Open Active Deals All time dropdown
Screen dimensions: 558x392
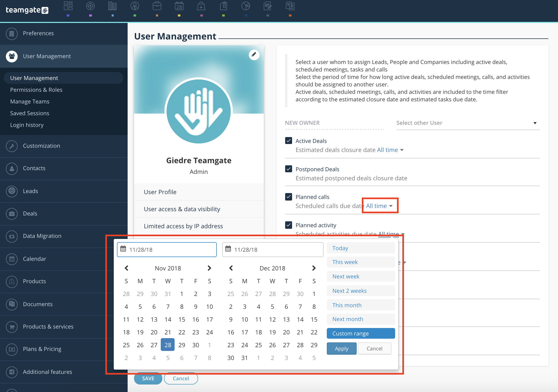point(390,150)
